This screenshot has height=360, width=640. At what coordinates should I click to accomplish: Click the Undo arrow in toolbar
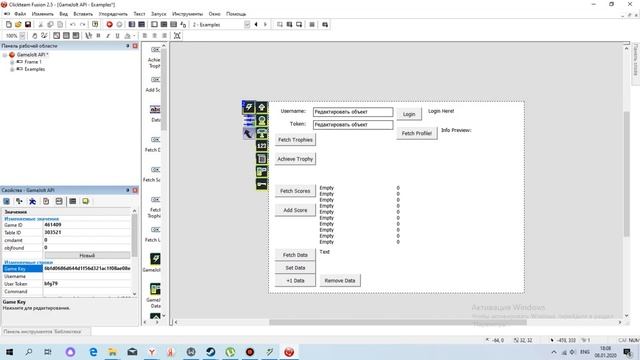[73, 24]
